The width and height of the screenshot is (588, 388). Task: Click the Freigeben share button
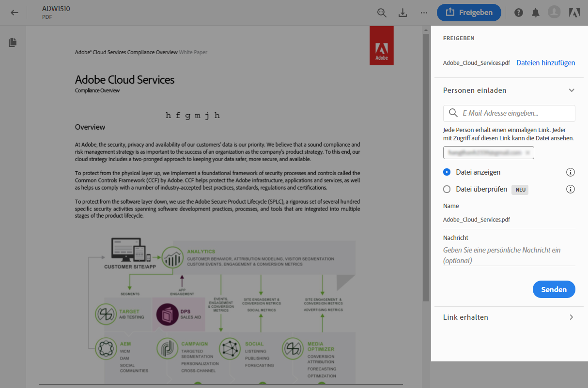coord(469,13)
